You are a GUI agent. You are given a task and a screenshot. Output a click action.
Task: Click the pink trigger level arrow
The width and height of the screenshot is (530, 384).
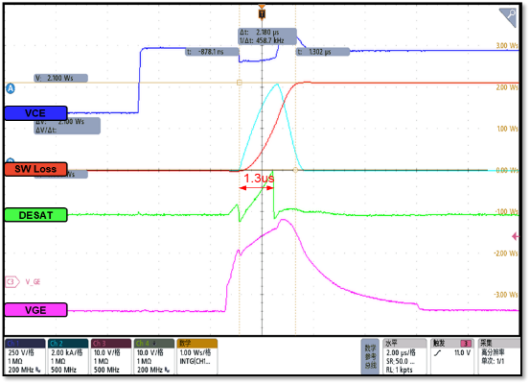click(x=515, y=236)
